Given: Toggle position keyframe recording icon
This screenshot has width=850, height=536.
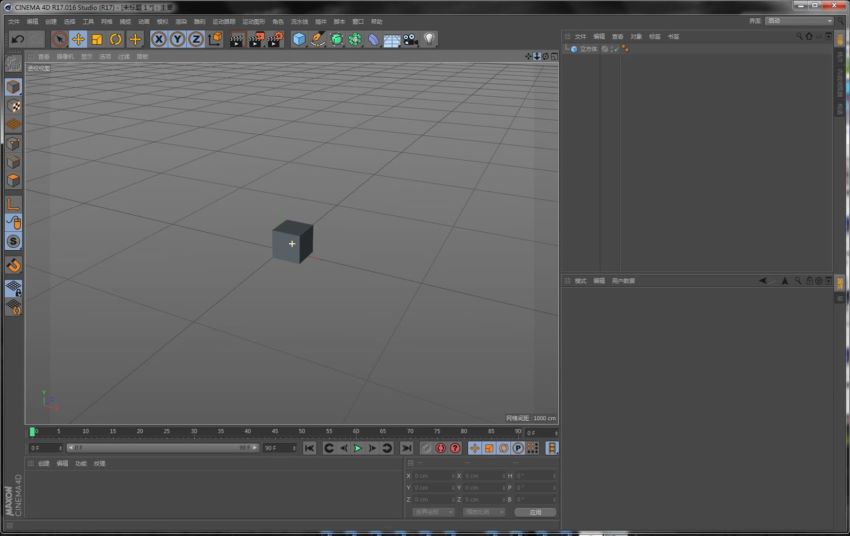Looking at the screenshot, I should [474, 448].
